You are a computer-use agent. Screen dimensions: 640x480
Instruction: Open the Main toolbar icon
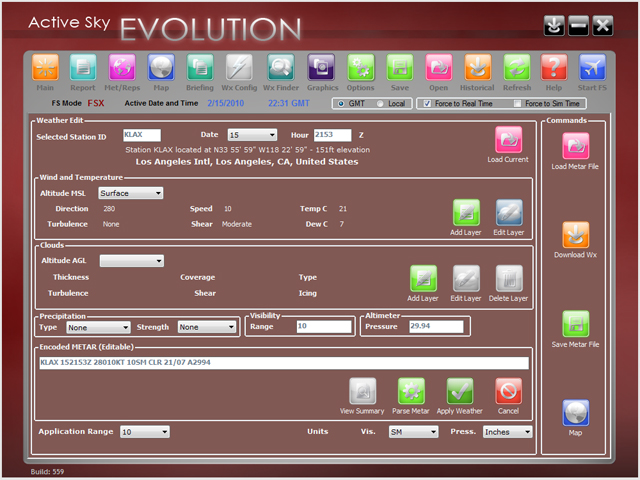coord(45,67)
